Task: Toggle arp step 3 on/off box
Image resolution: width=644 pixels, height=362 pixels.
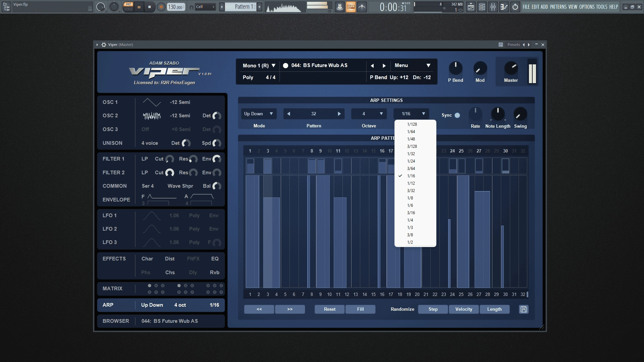Action: pos(268,166)
